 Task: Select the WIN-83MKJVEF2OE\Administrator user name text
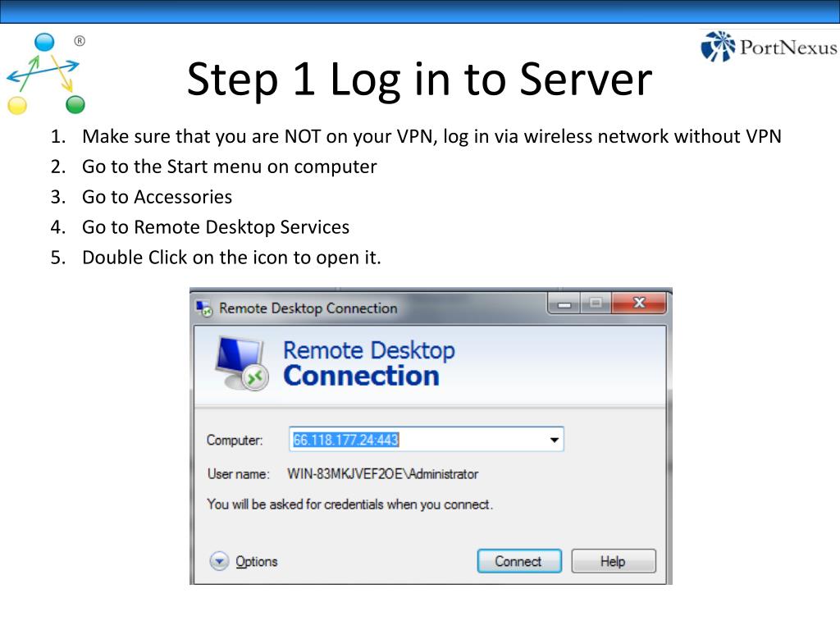click(x=382, y=474)
